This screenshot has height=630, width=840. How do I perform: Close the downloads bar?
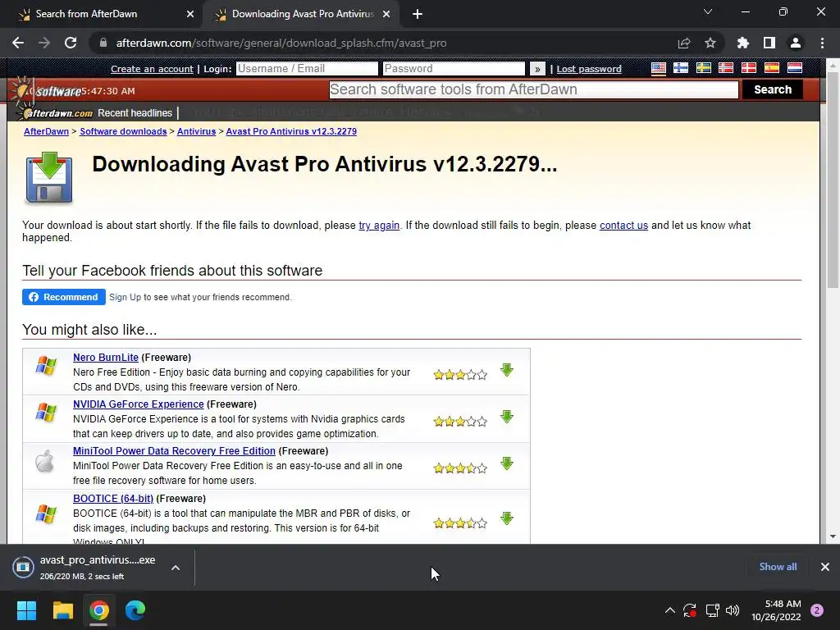[x=825, y=567]
